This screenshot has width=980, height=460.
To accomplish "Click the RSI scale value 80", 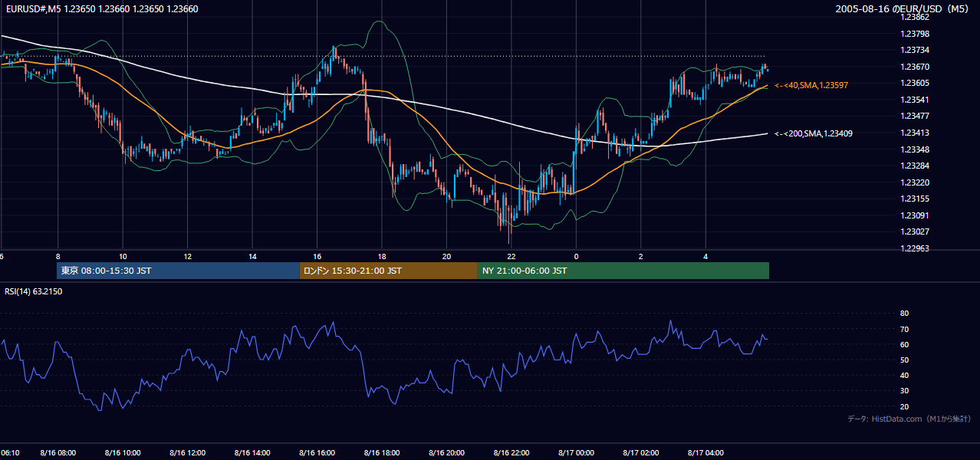I will coord(904,314).
